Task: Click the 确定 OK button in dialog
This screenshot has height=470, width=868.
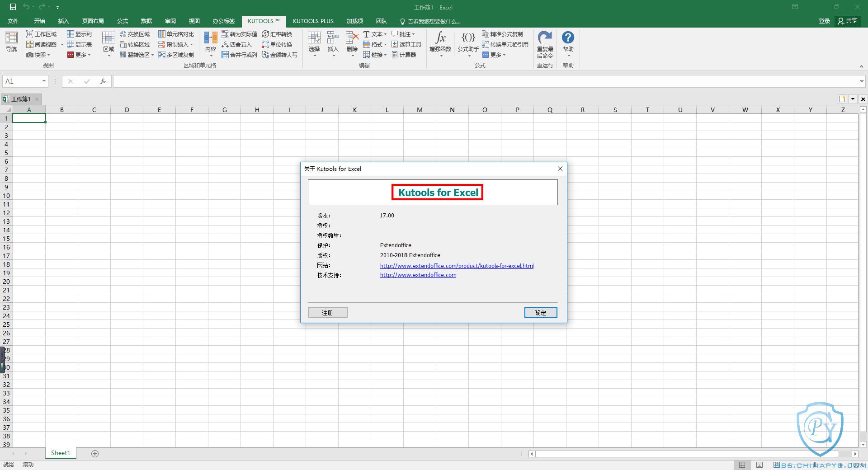Action: 541,313
